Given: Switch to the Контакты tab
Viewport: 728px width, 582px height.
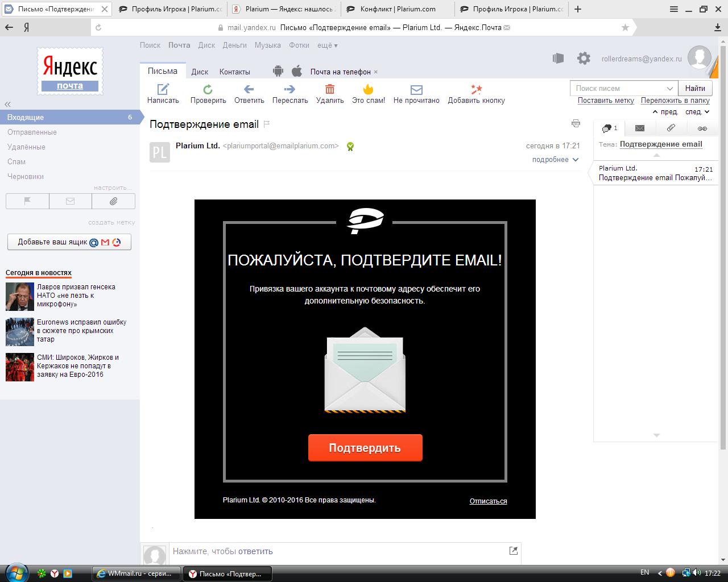Looking at the screenshot, I should [234, 72].
